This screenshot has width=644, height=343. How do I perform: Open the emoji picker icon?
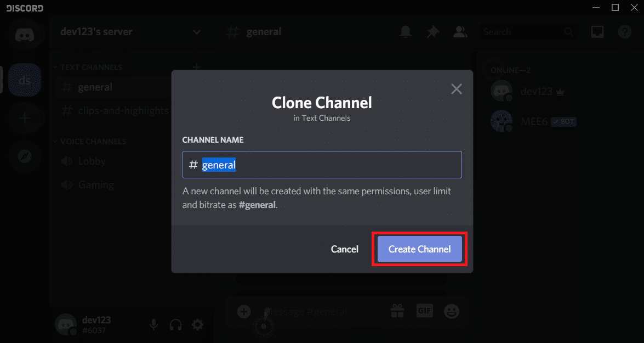pyautogui.click(x=451, y=311)
